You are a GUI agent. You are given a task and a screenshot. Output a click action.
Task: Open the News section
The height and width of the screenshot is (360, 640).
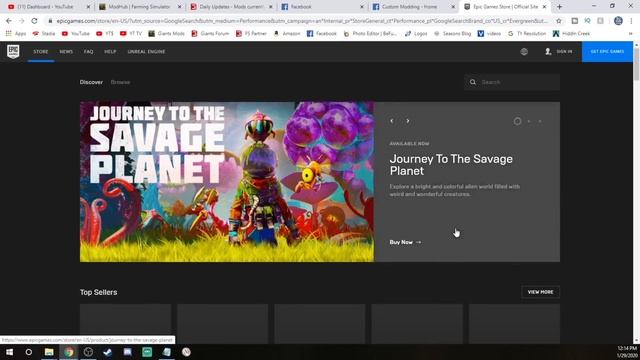click(x=66, y=52)
